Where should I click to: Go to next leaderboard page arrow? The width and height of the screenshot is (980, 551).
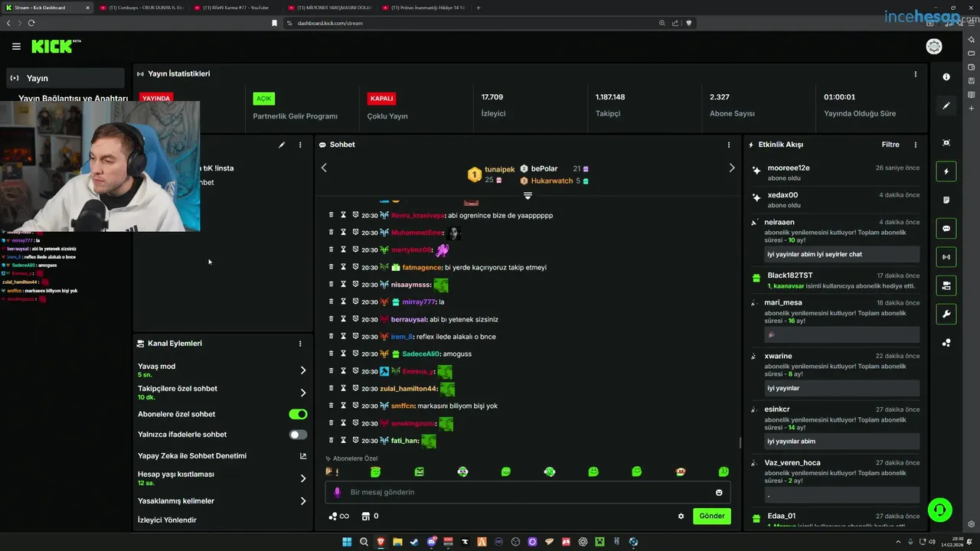(x=731, y=168)
